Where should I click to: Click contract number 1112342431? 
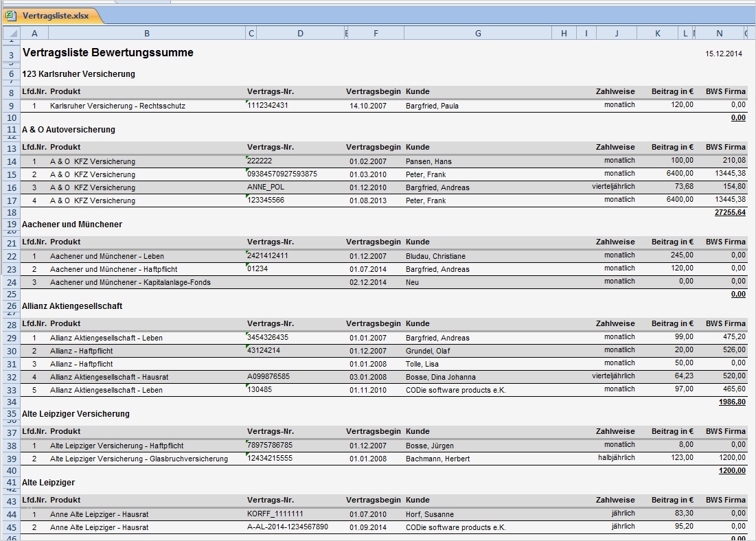(268, 105)
